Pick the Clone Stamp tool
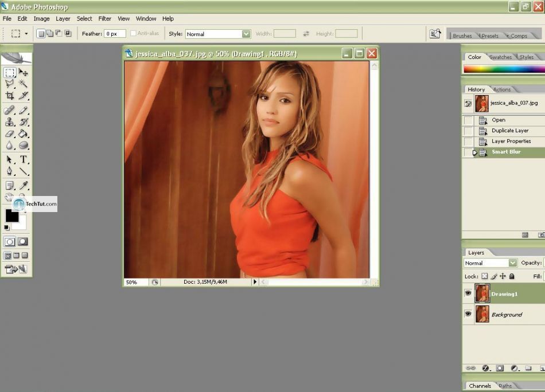Viewport: 545px width, 392px height. [10, 121]
